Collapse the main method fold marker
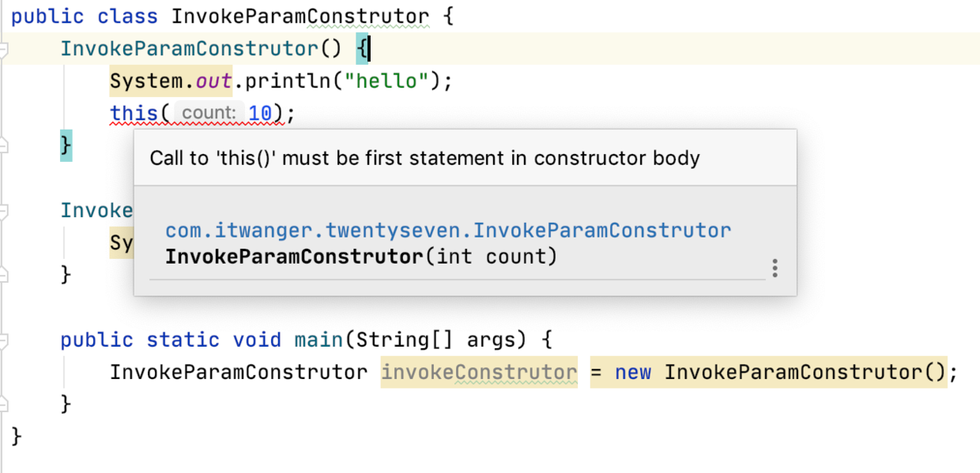 click(x=5, y=340)
